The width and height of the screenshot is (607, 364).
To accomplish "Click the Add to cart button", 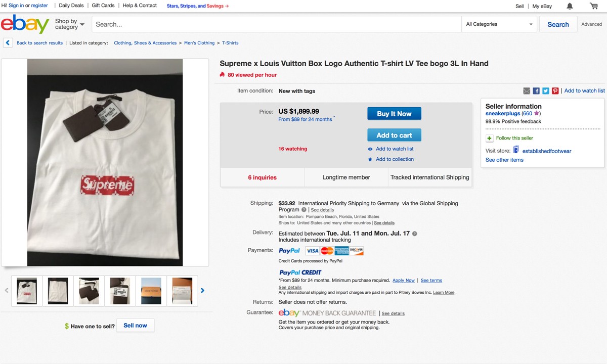I will [394, 135].
